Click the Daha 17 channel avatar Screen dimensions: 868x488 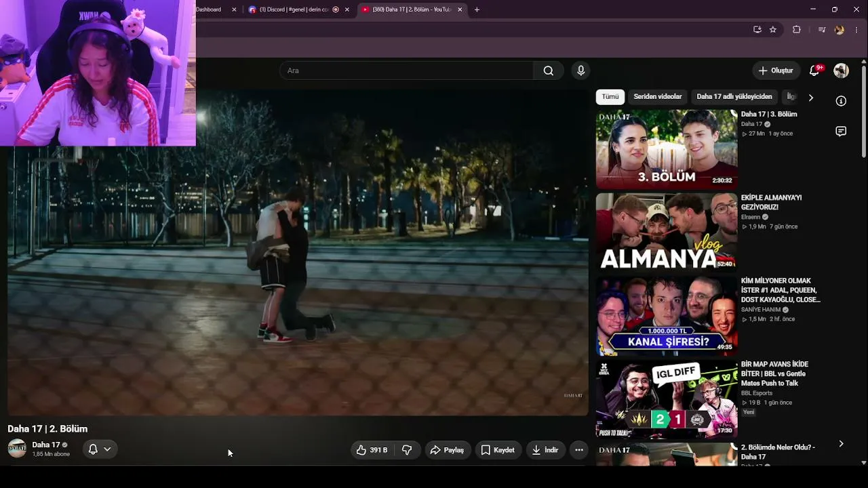[x=17, y=449]
